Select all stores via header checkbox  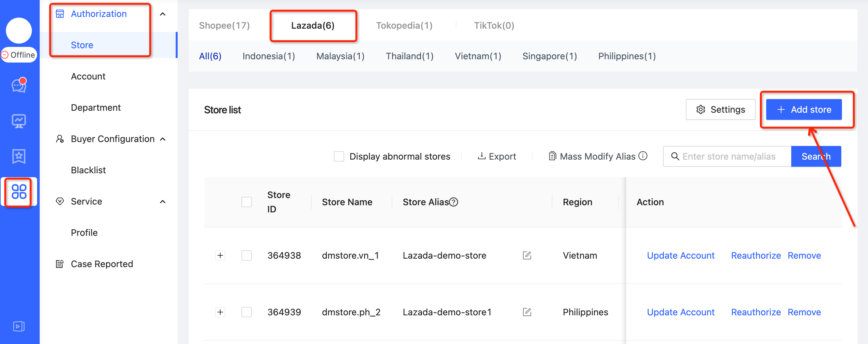click(247, 201)
